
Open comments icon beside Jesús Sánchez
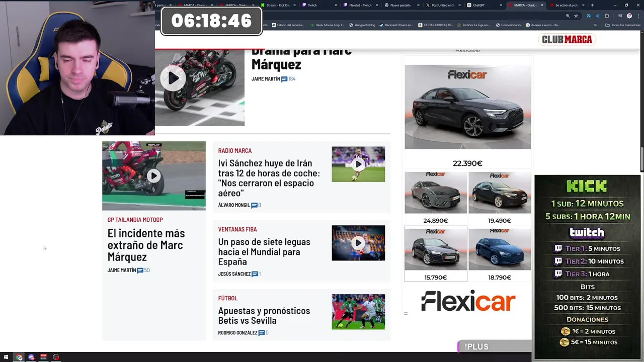click(255, 274)
